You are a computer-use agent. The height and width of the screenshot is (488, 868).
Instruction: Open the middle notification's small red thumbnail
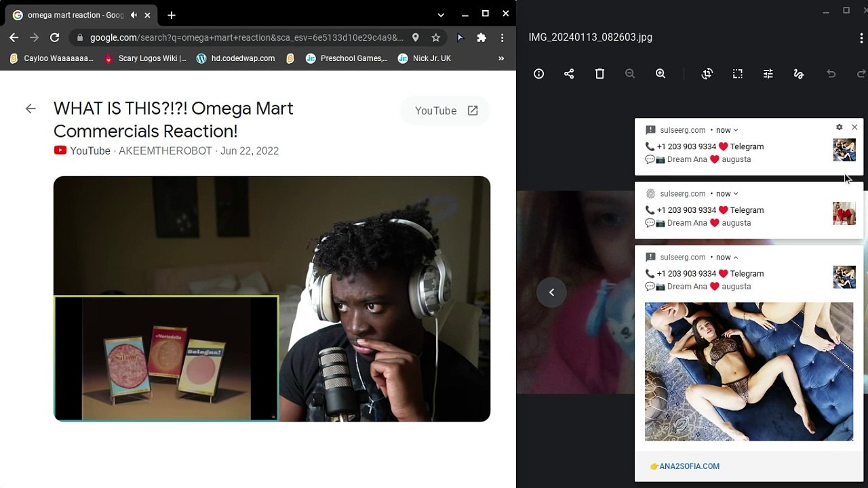point(844,213)
